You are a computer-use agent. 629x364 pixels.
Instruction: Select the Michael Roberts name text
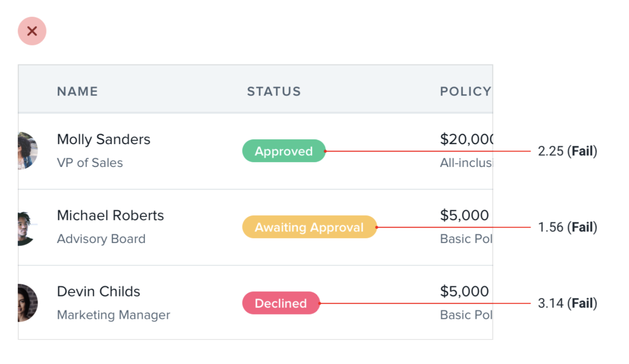pos(110,215)
